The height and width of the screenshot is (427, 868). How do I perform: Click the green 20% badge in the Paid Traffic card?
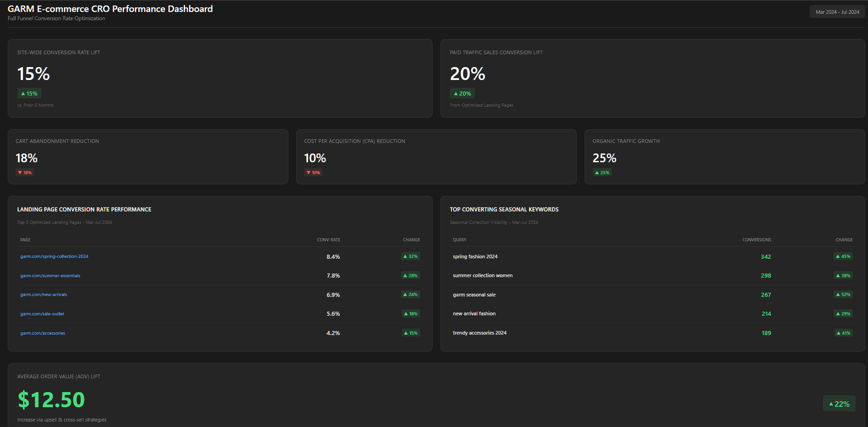462,93
